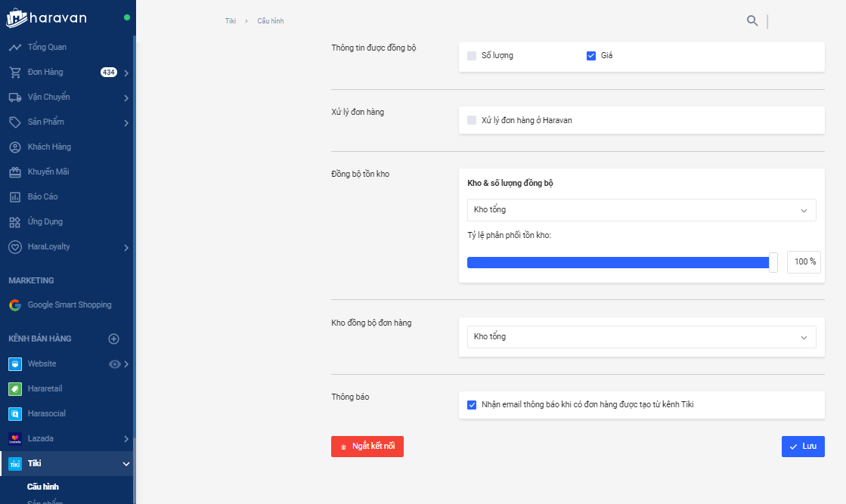Viewport: 846px width, 504px height.
Task: Expand the Đơn Hàng menu arrow
Action: (126, 73)
